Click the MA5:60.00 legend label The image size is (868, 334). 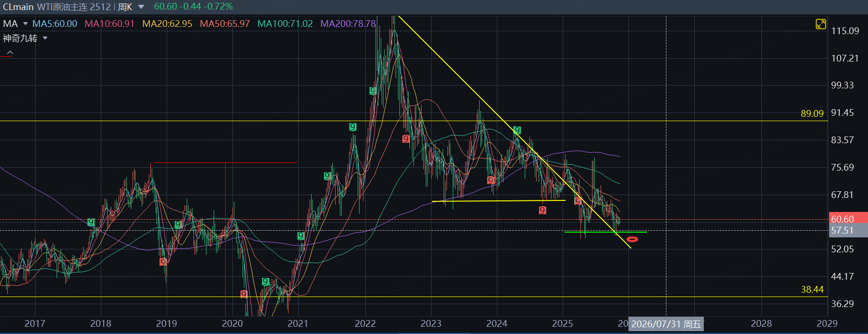pyautogui.click(x=55, y=24)
